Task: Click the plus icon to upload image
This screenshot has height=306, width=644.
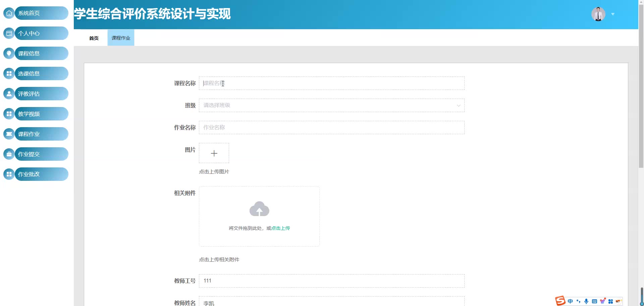Action: click(214, 153)
